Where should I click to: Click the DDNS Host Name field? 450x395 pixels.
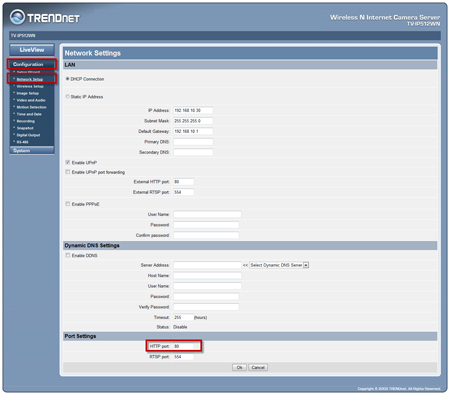(x=207, y=276)
